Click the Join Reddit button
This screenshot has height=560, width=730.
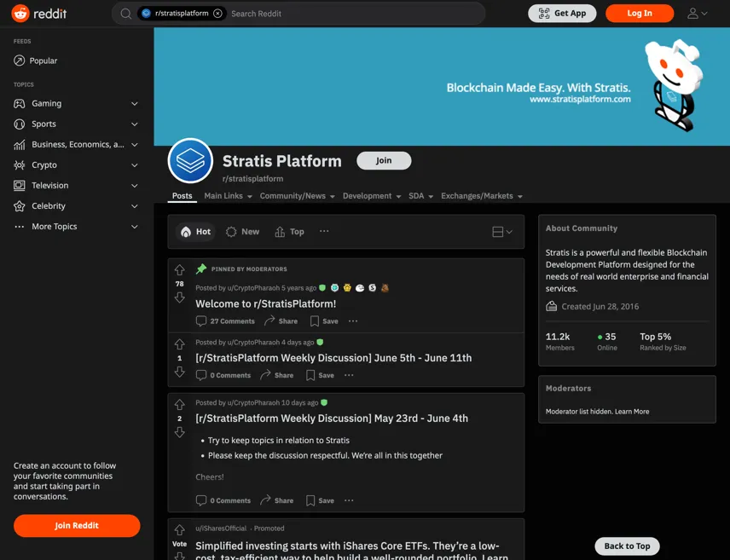pyautogui.click(x=77, y=526)
